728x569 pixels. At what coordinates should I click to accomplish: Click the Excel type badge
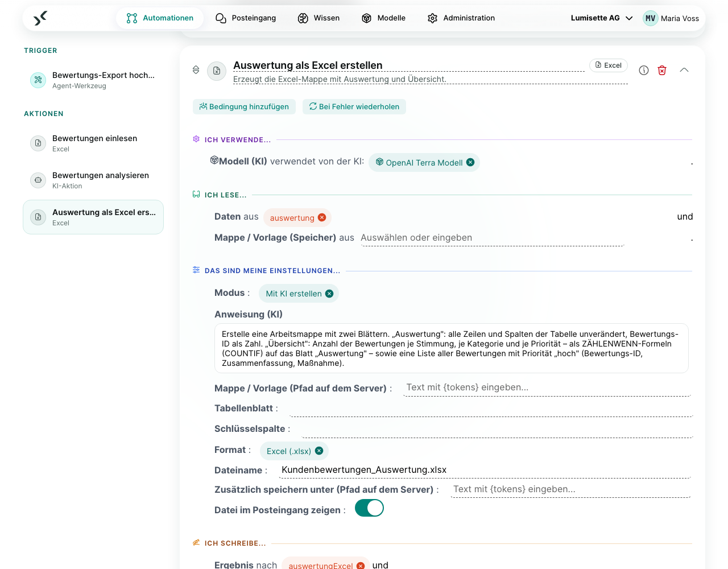(x=609, y=65)
